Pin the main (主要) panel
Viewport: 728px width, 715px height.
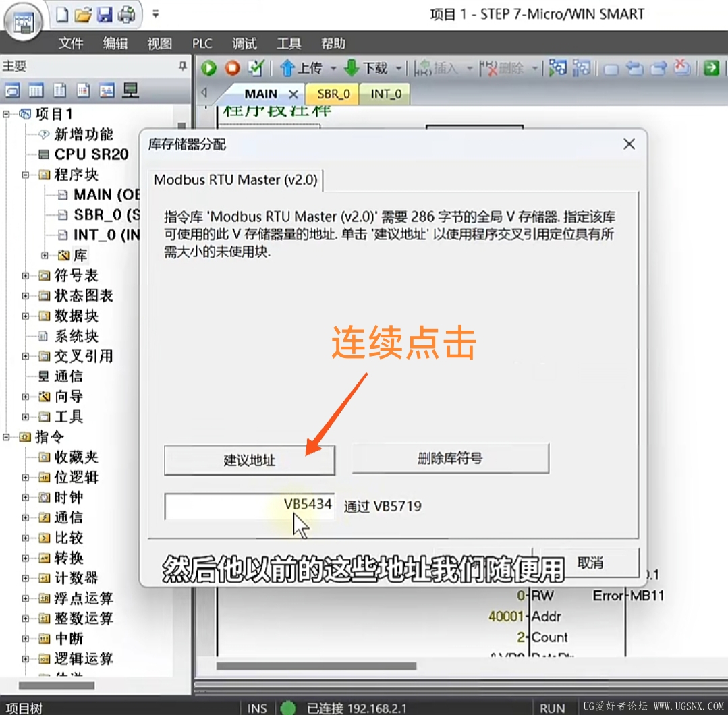coord(183,66)
